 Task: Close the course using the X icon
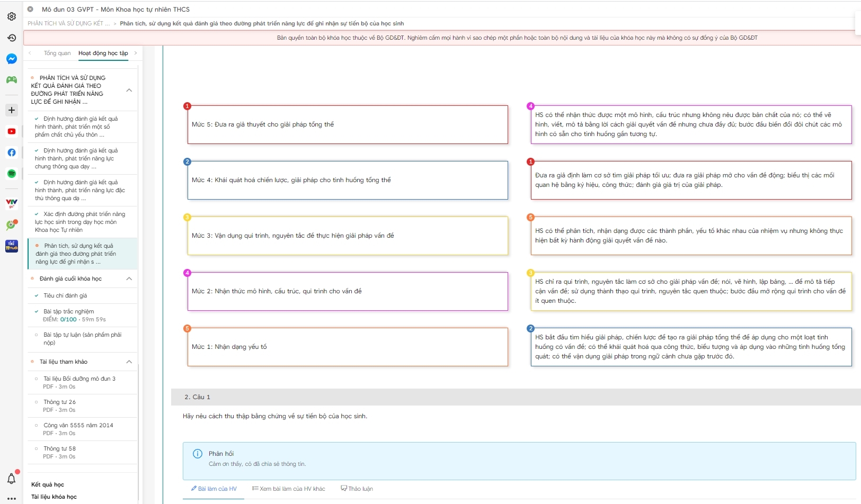tap(30, 9)
